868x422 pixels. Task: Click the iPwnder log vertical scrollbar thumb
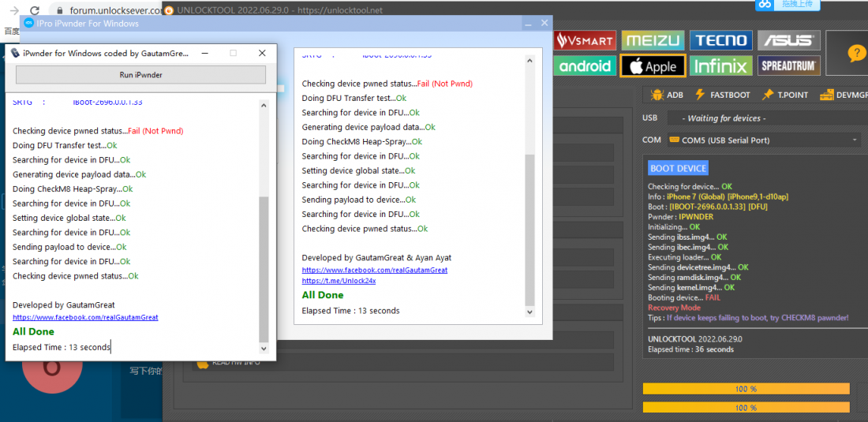264,269
